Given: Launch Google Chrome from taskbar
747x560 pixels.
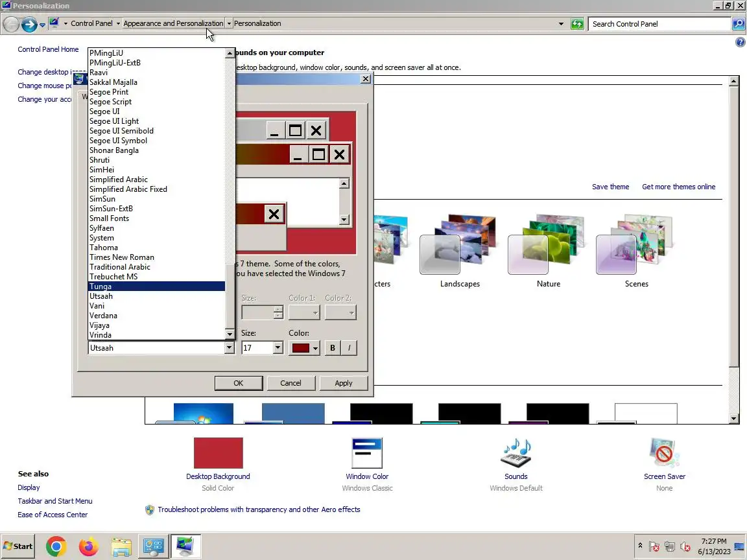Looking at the screenshot, I should pyautogui.click(x=56, y=546).
